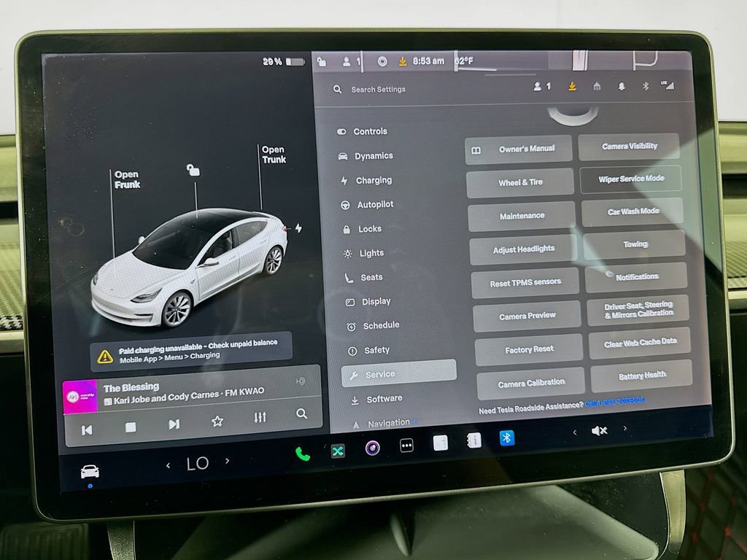This screenshot has height=560, width=747.
Task: Open the Lights settings menu
Action: click(x=364, y=253)
